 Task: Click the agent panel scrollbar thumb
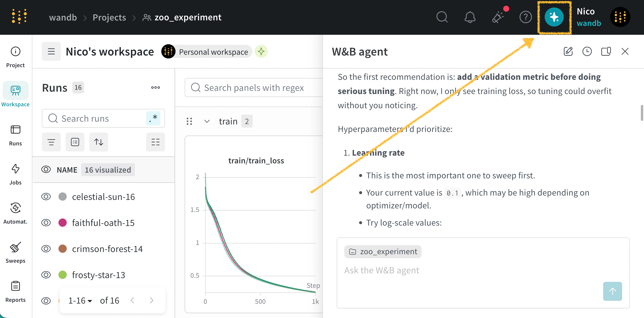(642, 113)
